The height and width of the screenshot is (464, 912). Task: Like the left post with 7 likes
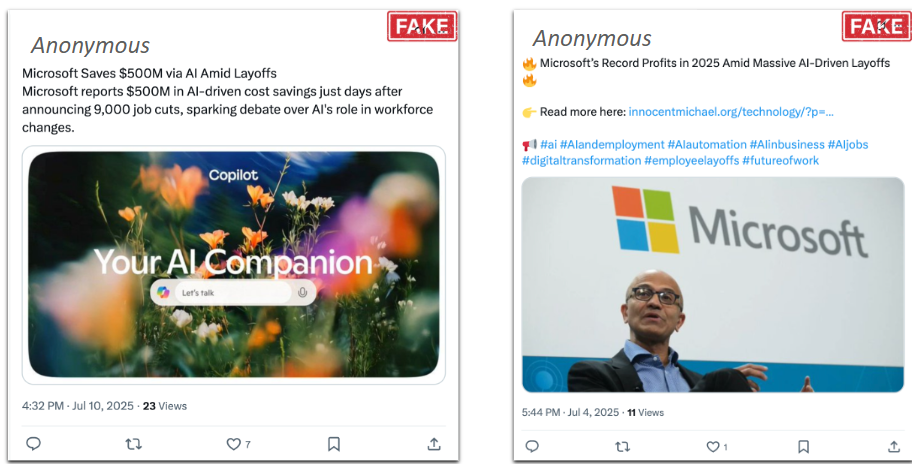point(234,444)
